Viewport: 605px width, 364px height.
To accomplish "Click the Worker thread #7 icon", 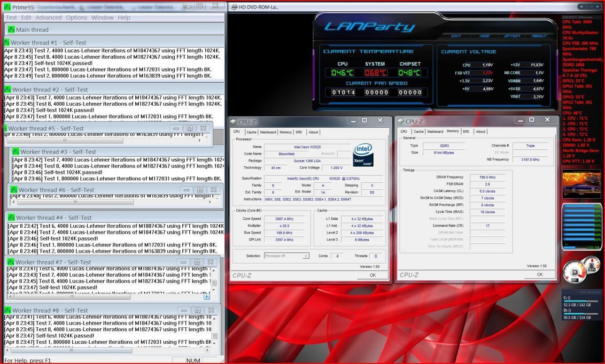I will pyautogui.click(x=11, y=262).
